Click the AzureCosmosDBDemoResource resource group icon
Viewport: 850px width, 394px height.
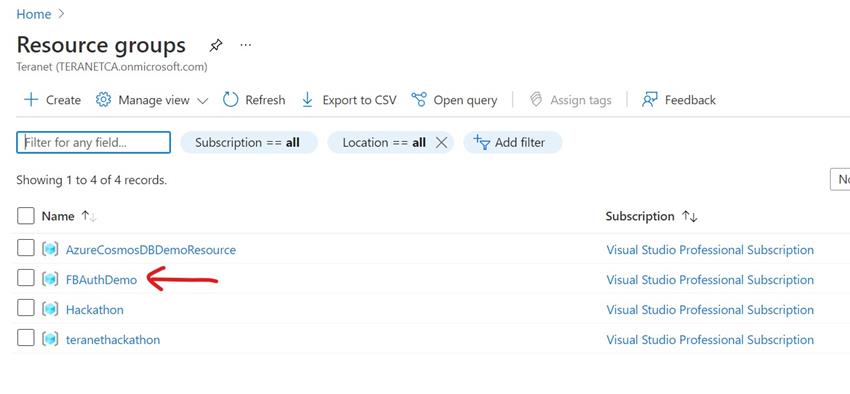point(50,249)
